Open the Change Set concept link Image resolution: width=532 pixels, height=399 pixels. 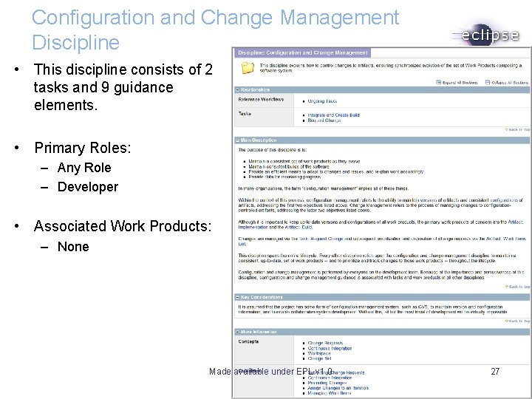(319, 358)
